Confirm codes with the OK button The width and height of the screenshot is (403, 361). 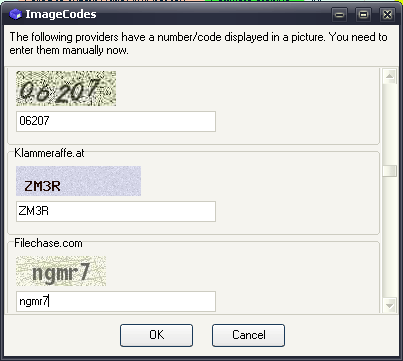(x=156, y=335)
